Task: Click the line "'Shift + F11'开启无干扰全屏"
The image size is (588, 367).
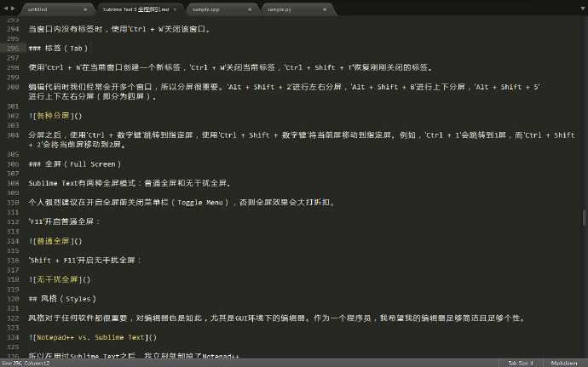Action: coord(85,261)
